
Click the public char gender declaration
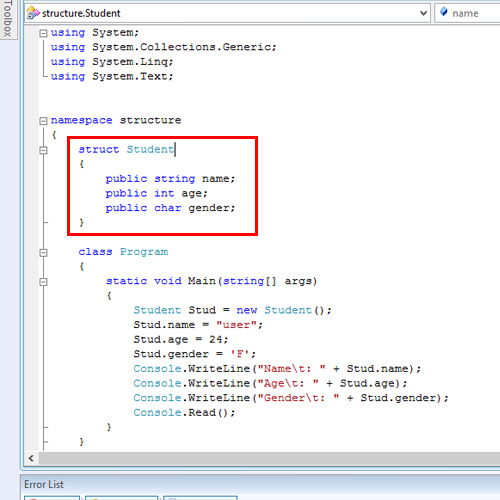click(170, 208)
